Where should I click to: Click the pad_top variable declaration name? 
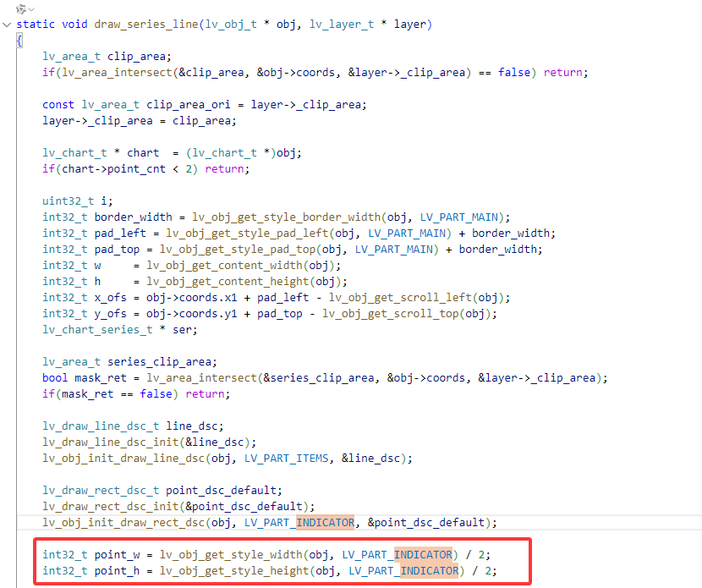pyautogui.click(x=118, y=250)
